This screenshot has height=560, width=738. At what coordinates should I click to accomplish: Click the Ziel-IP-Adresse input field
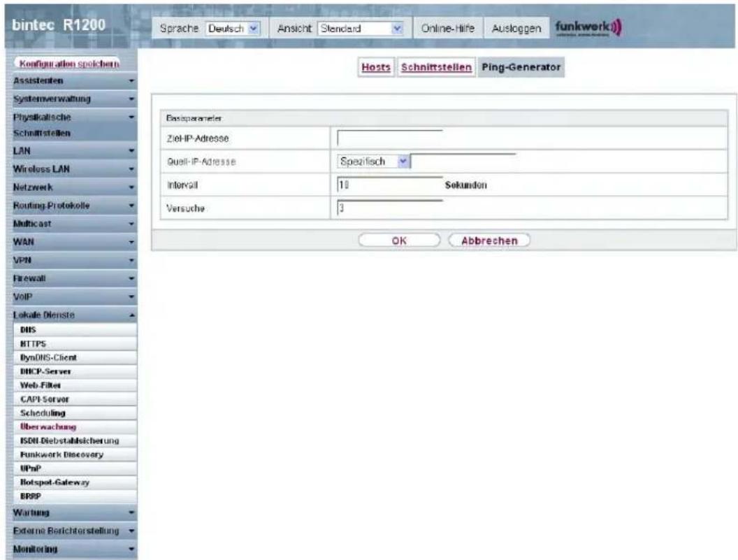coord(390,138)
